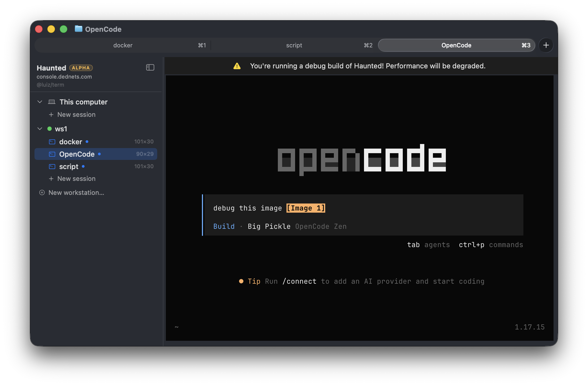Switch to the script tab
This screenshot has width=588, height=386.
294,45
